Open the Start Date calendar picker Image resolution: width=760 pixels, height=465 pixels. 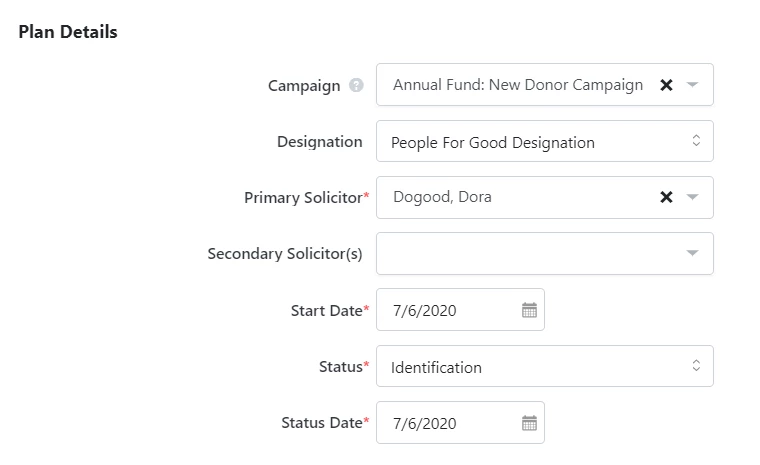529,310
